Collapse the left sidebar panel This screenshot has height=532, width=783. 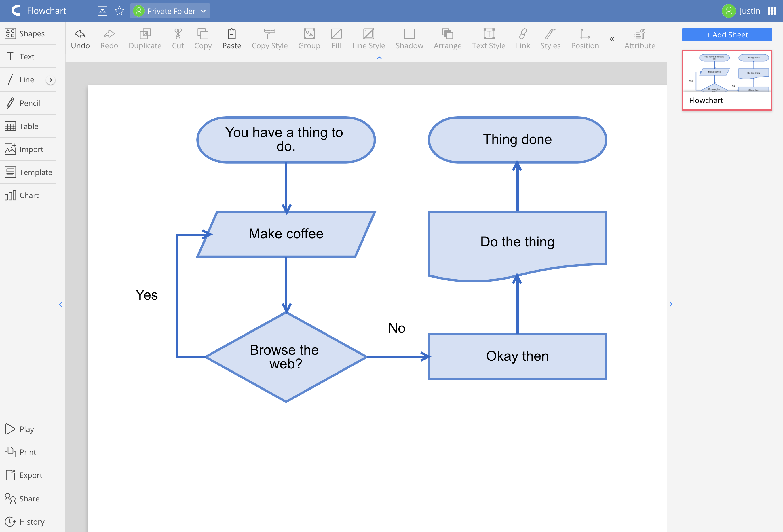[x=60, y=304]
